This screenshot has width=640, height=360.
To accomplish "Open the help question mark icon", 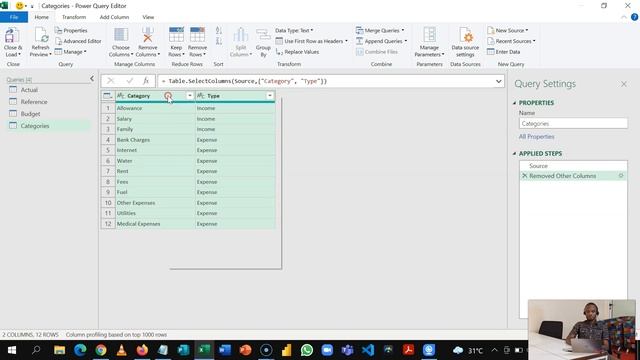I will pos(634,17).
